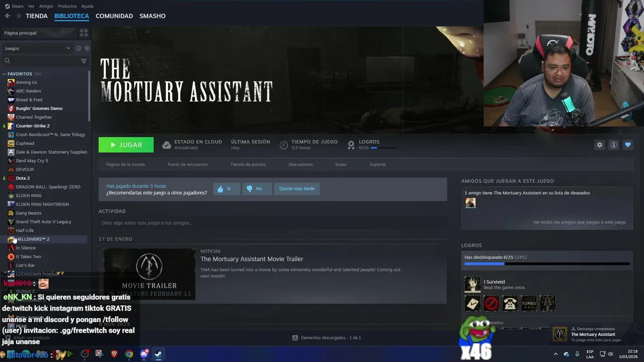
Task: Expand the Juegos category dropdown
Action: [x=38, y=48]
